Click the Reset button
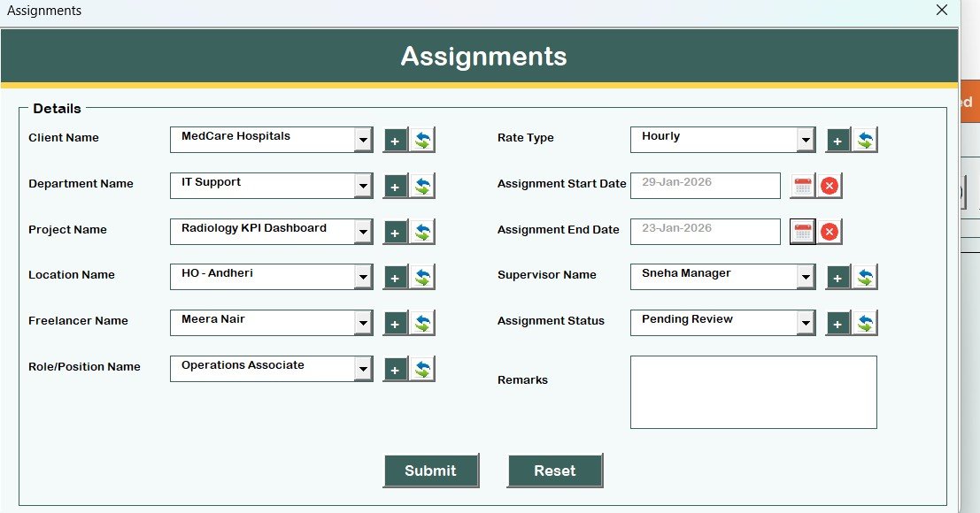 click(555, 471)
